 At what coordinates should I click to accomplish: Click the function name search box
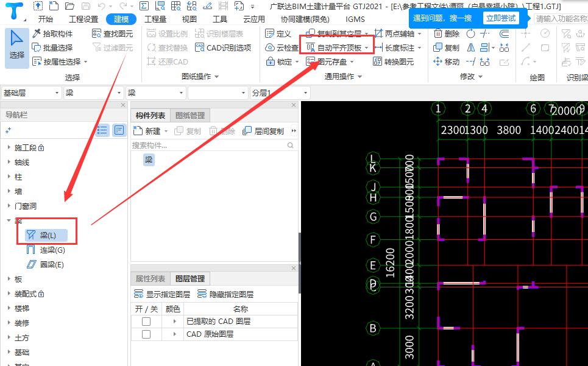pos(561,18)
